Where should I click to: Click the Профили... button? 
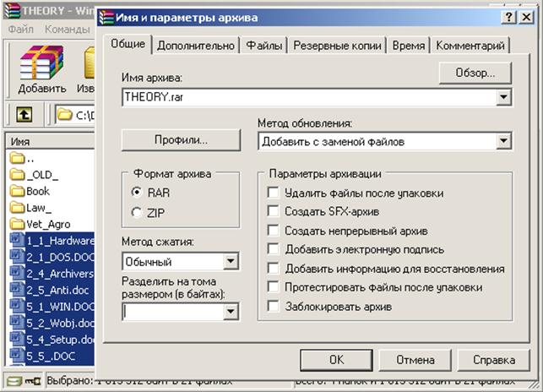click(181, 140)
